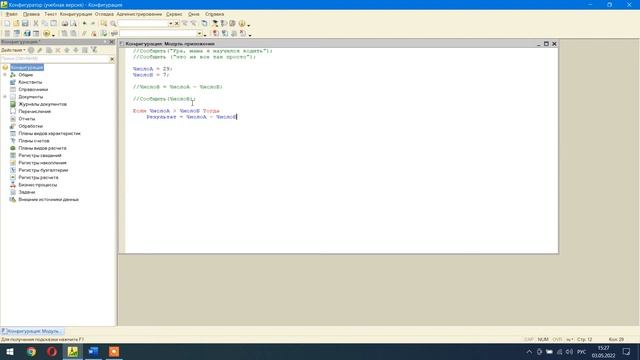Image resolution: width=640 pixels, height=360 pixels.
Task: Open the Действия dropdown in configuration panel
Action: pyautogui.click(x=13, y=50)
